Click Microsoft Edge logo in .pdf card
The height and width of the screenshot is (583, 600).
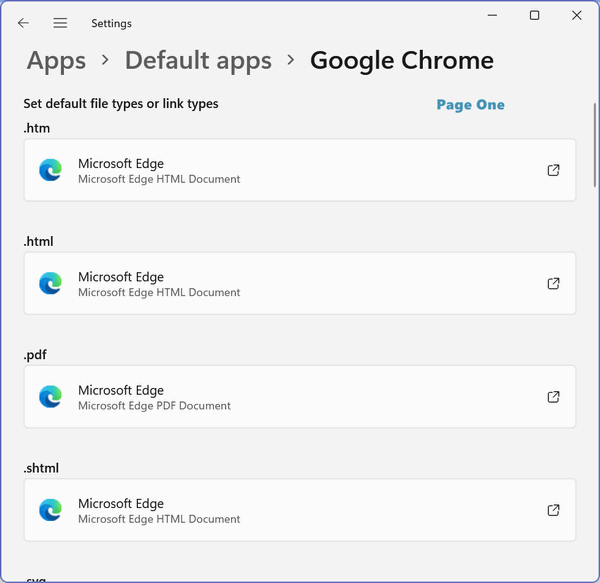click(x=50, y=397)
